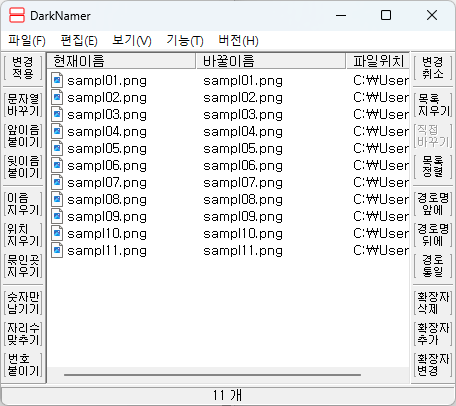Clear the list with 목록 지우기

(433, 105)
